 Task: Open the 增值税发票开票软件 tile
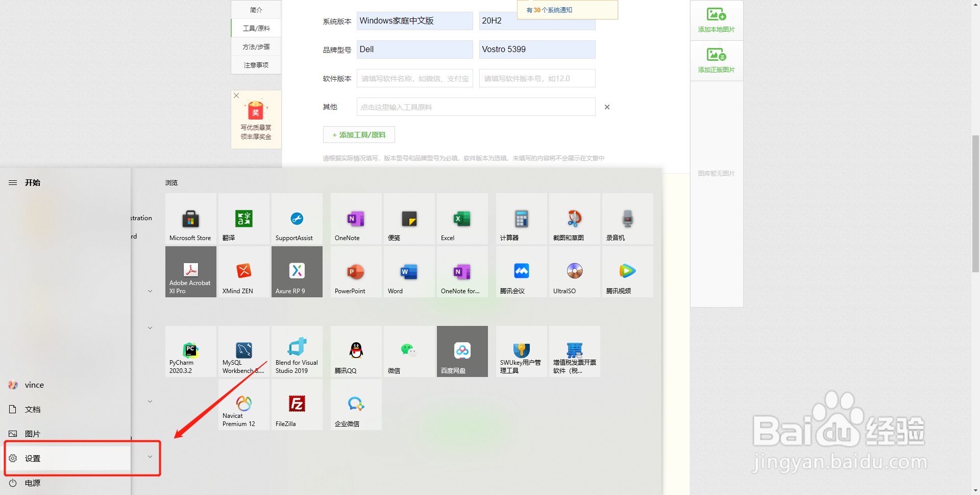click(574, 351)
